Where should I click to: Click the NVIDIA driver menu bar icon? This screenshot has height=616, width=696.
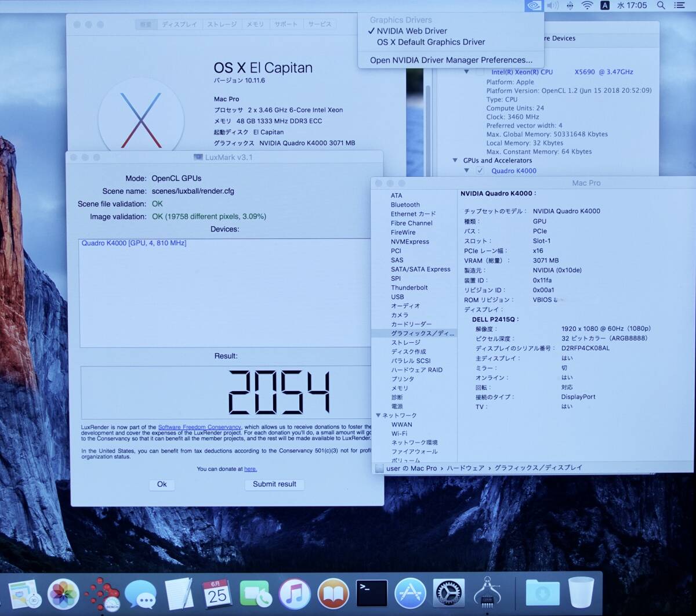pyautogui.click(x=534, y=6)
